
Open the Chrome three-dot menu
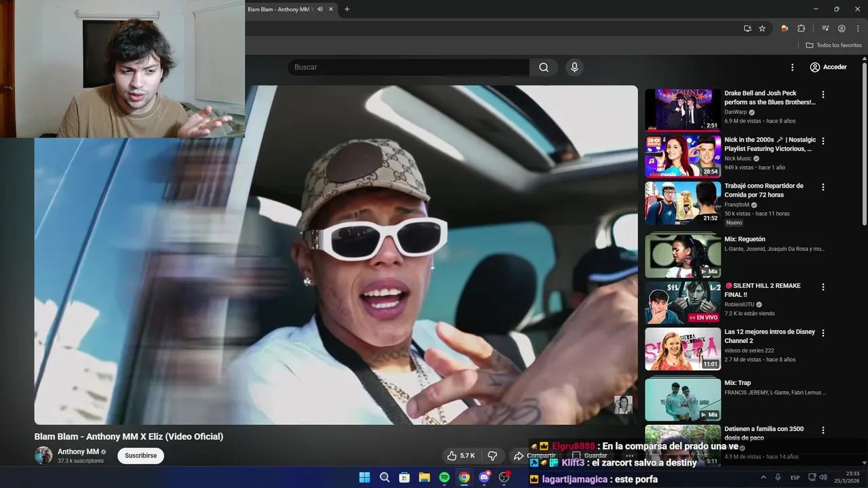pos(856,28)
